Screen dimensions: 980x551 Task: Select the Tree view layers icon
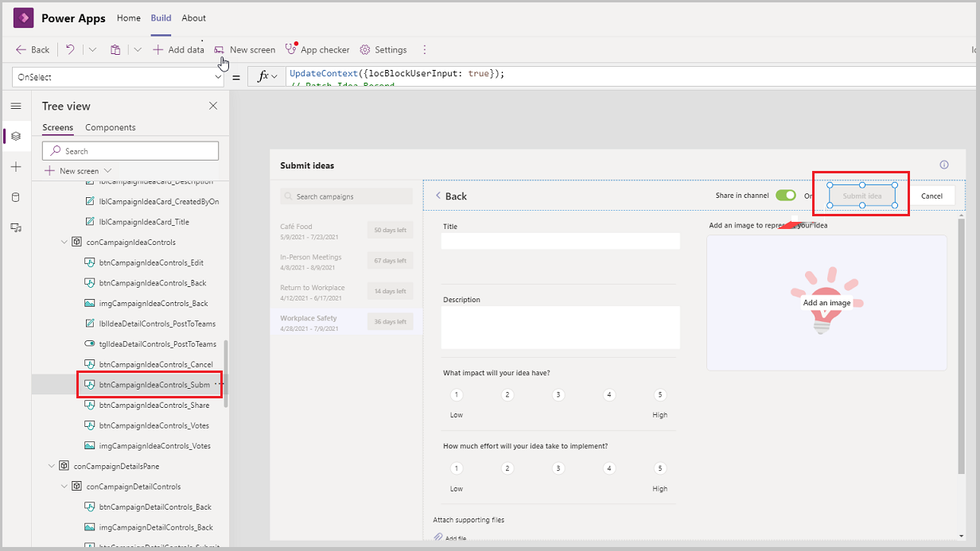(16, 136)
